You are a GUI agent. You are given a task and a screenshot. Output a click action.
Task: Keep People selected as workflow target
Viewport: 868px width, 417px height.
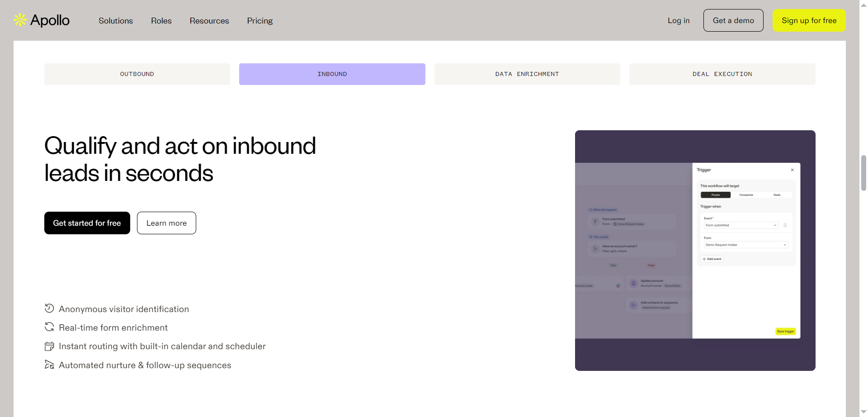coord(716,194)
